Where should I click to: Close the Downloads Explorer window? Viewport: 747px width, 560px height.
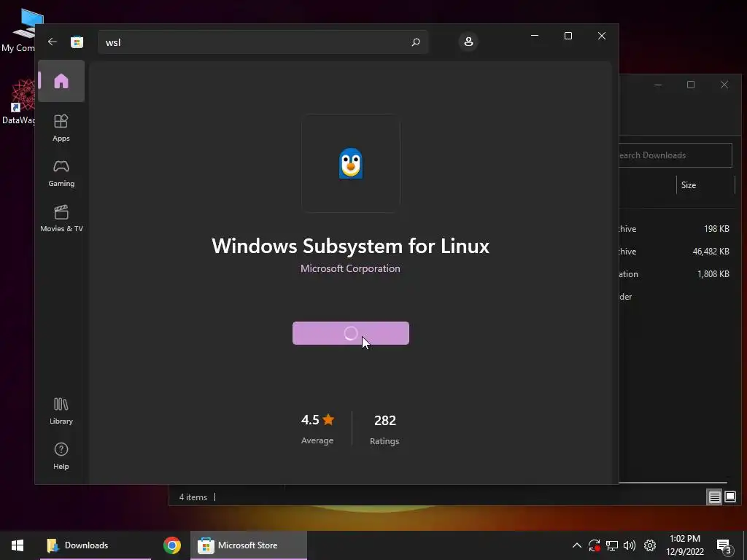pos(724,85)
